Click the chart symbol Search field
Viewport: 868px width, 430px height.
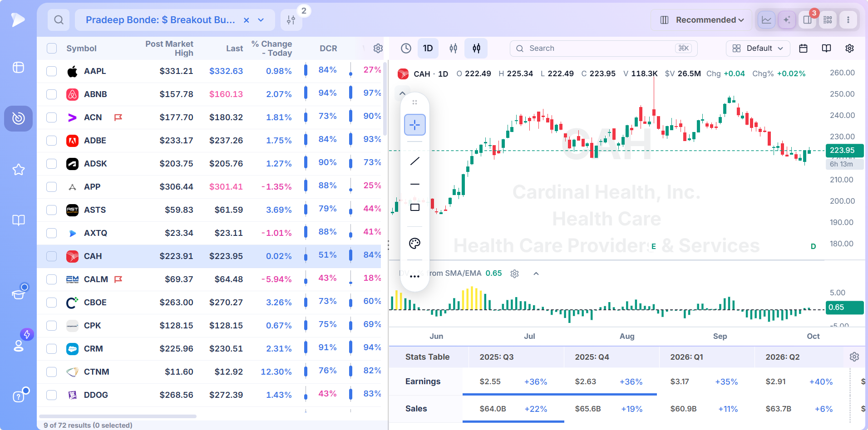[x=603, y=48]
